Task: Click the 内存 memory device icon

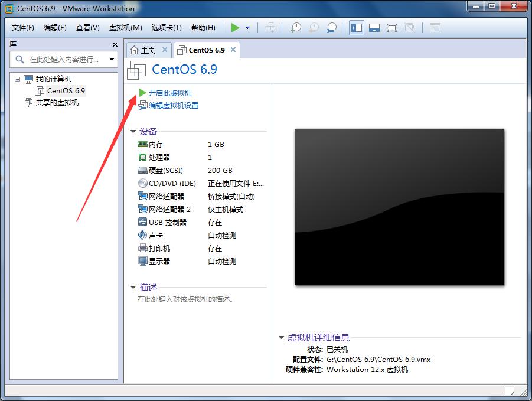Action: tap(142, 145)
